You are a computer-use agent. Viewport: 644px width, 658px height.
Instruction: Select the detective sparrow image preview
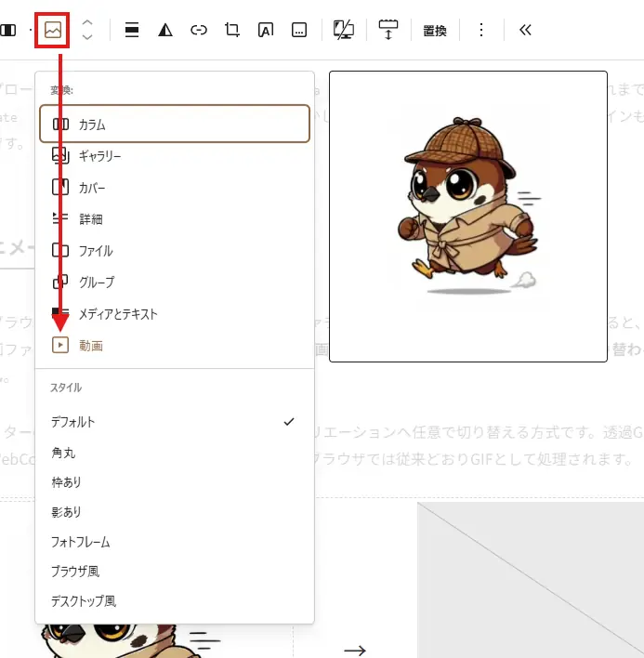[468, 217]
